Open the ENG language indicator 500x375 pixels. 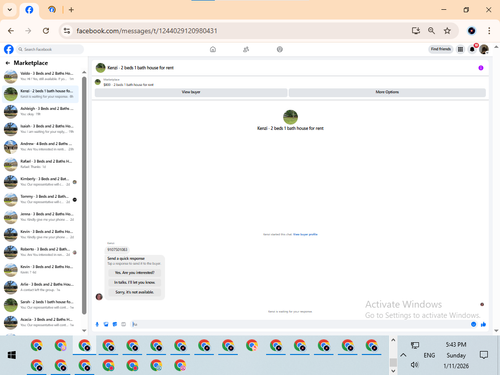pyautogui.click(x=429, y=355)
